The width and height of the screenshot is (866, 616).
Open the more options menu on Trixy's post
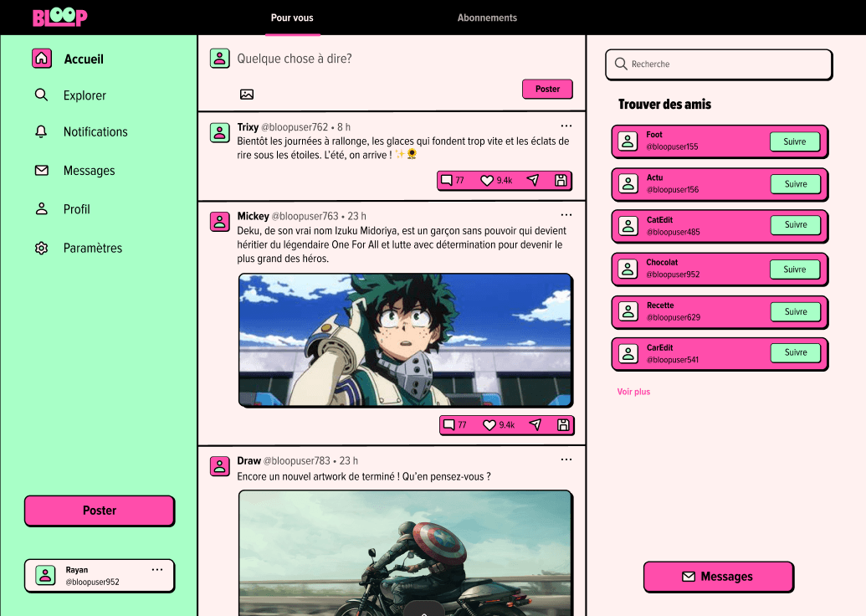566,126
